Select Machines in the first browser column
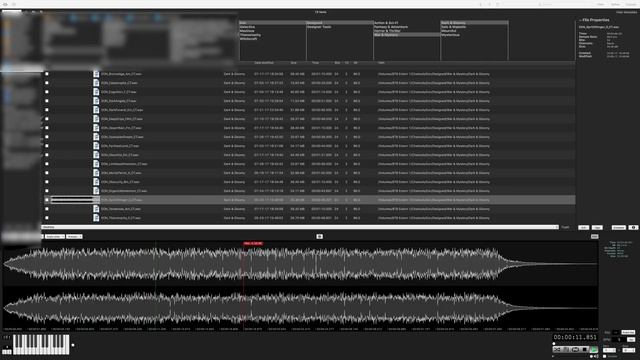The image size is (640, 360). pyautogui.click(x=247, y=31)
